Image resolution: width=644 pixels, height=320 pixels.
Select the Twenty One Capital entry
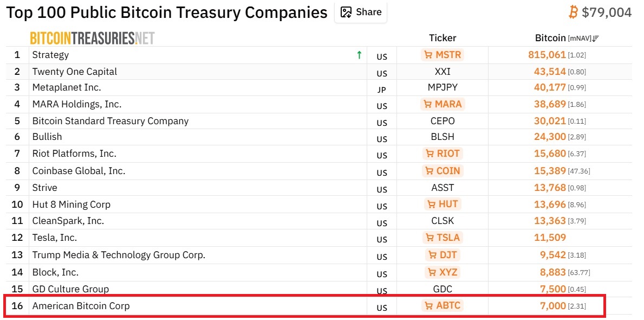[x=75, y=72]
